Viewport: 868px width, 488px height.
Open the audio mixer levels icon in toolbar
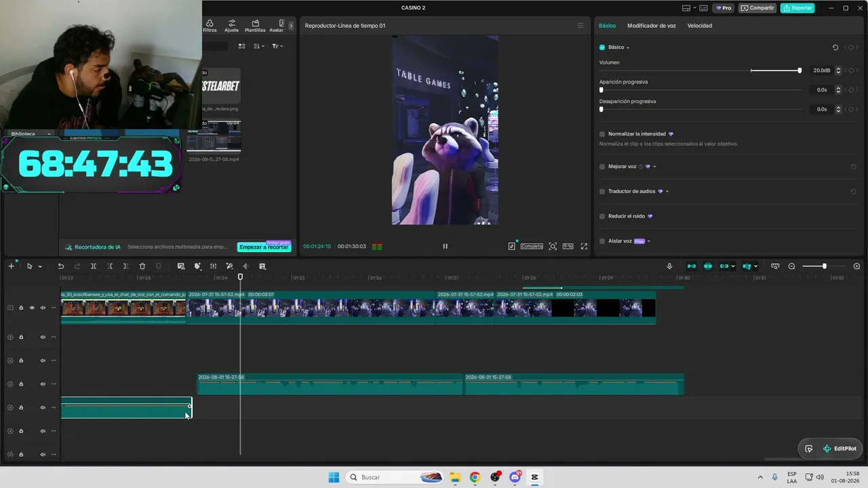[213, 266]
